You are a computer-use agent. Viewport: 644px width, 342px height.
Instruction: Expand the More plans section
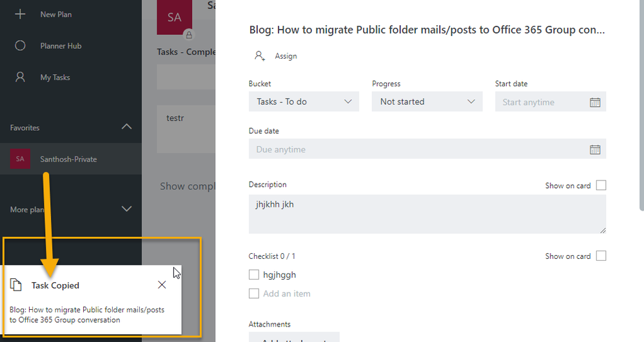pyautogui.click(x=126, y=209)
